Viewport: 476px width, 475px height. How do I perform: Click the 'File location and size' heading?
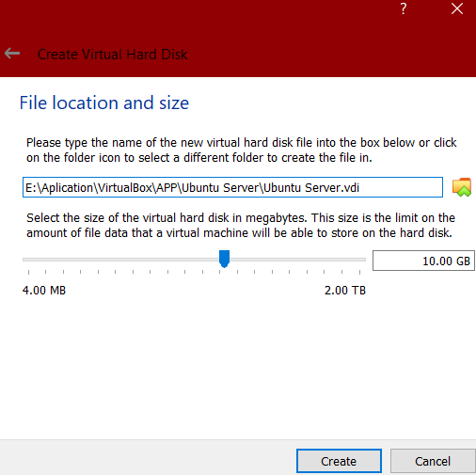click(x=104, y=103)
